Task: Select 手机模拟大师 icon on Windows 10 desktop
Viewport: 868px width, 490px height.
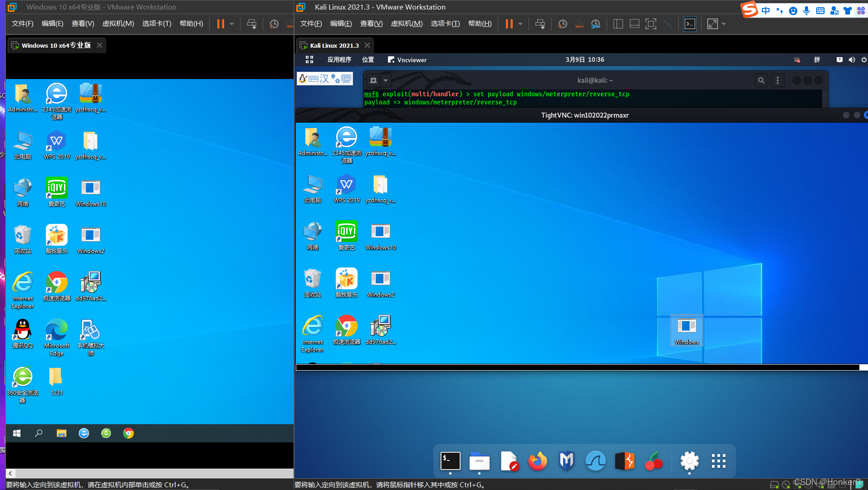Action: click(x=91, y=337)
